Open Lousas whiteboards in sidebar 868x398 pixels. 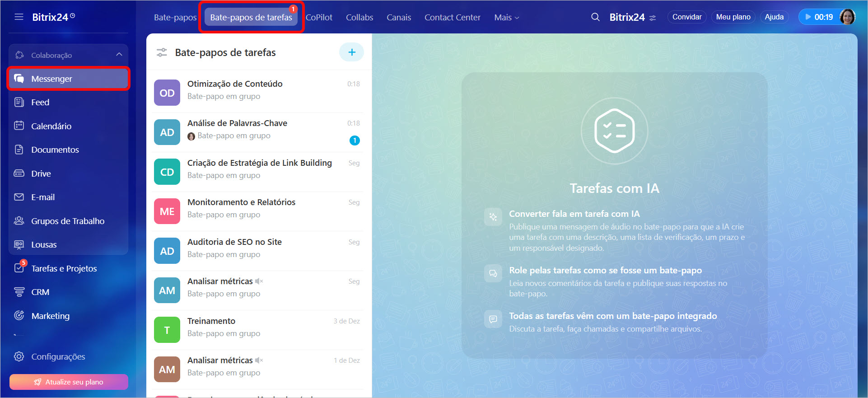pos(44,244)
